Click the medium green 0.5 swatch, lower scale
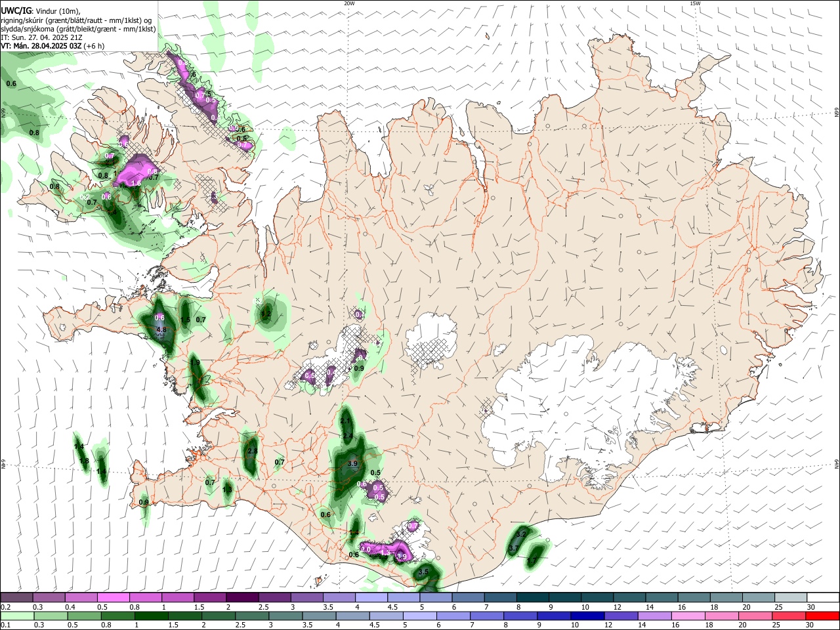Screen dimensions: 840x630 pyautogui.click(x=85, y=616)
